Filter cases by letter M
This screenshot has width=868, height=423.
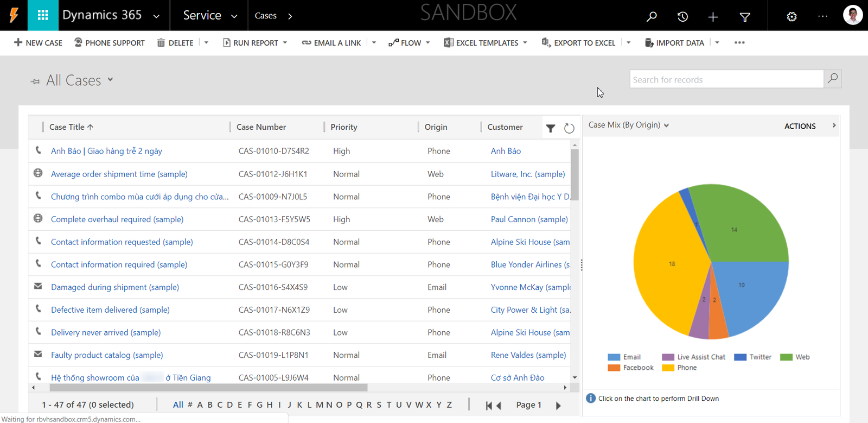pyautogui.click(x=320, y=405)
